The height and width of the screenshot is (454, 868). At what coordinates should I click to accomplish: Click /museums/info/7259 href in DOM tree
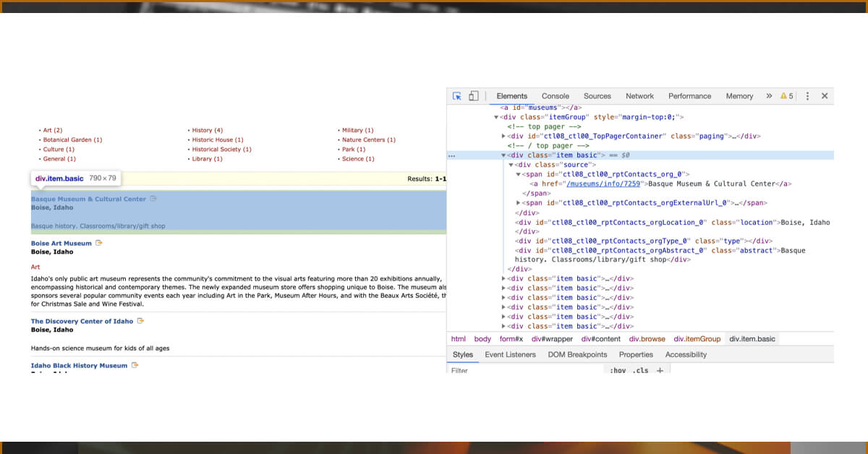click(602, 184)
